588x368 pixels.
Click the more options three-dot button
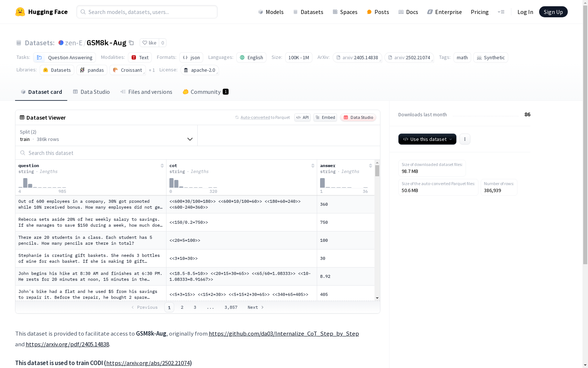(x=465, y=139)
